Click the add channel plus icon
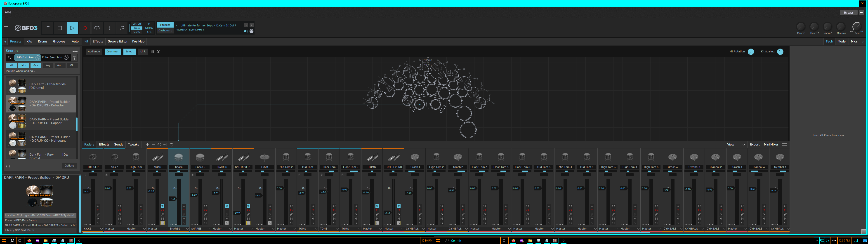 click(147, 145)
